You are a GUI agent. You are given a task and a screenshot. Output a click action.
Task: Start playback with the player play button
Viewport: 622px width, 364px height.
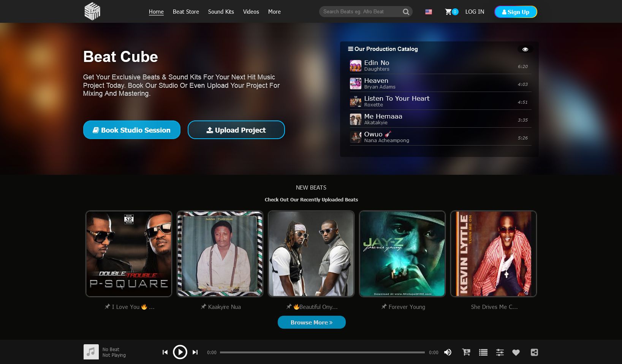pyautogui.click(x=180, y=352)
